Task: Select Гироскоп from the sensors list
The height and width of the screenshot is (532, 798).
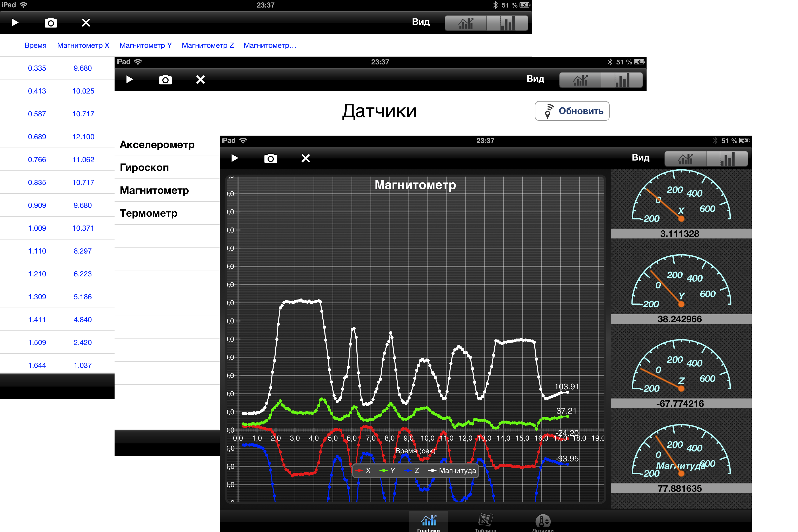Action: pos(144,168)
